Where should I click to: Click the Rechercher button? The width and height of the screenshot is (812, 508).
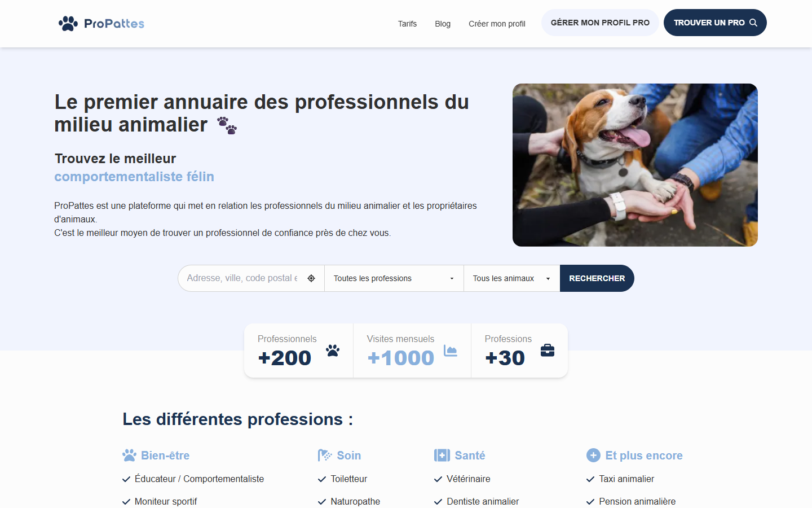tap(597, 278)
